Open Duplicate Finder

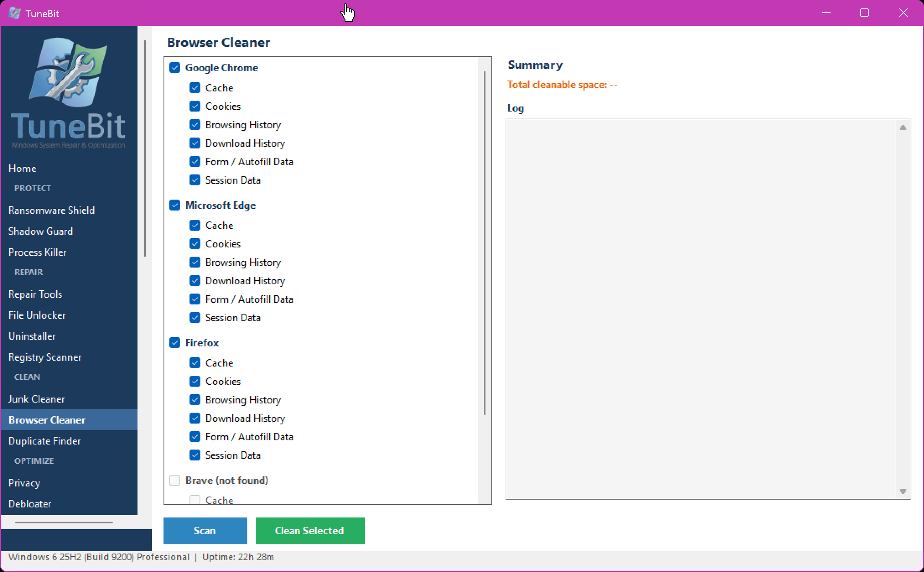(69, 441)
